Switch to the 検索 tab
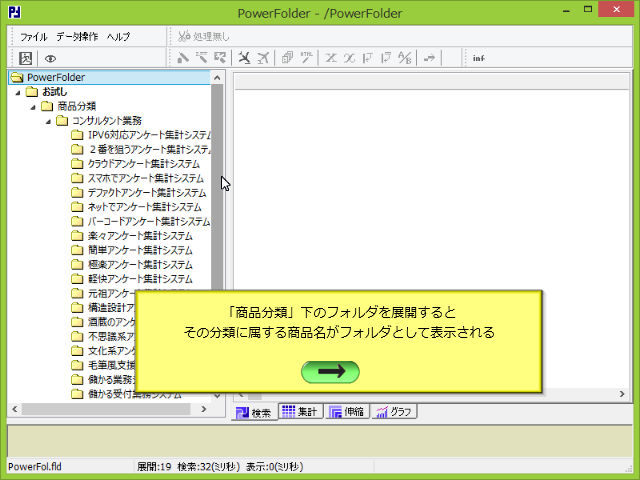This screenshot has width=640, height=480. click(254, 412)
